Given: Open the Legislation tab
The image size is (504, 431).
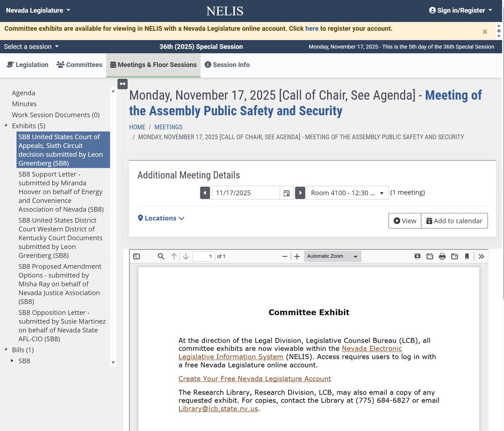Looking at the screenshot, I should pos(27,65).
